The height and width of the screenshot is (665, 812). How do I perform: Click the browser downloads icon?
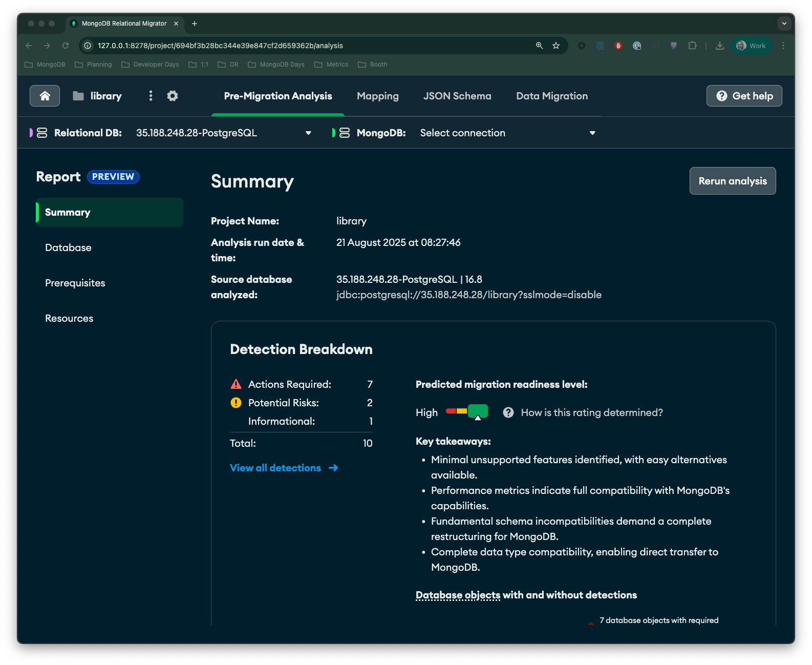[719, 46]
